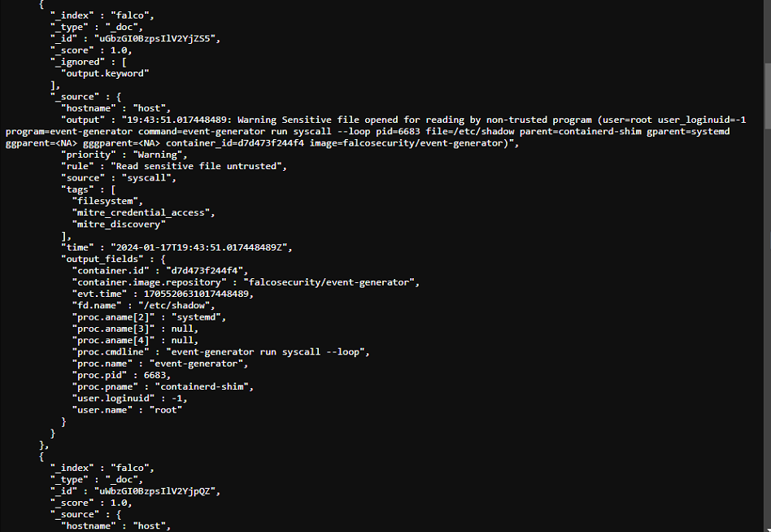Viewport: 771px width, 532px height.
Task: Click the proc.cmdline value "event-generator run syscall --loop"
Action: tap(265, 352)
